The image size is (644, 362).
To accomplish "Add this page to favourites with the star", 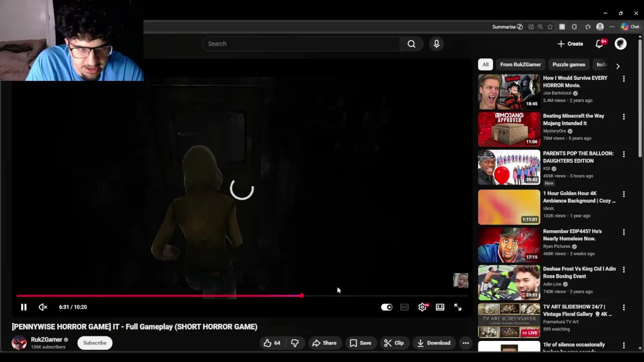I will click(x=550, y=27).
